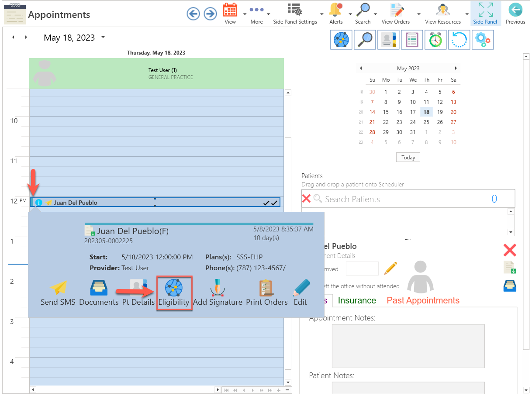Expand the View dropdown arrow
Viewport: 532px width, 396px height.
(x=245, y=14)
